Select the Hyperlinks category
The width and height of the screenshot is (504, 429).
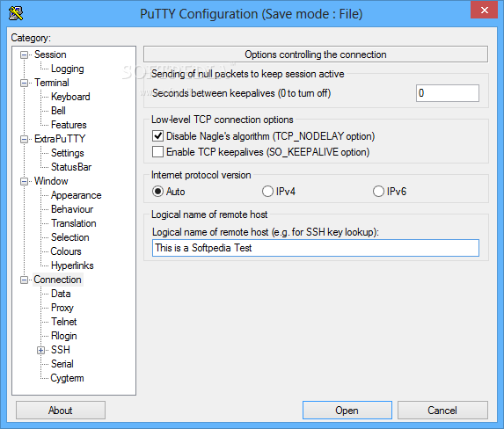click(x=72, y=265)
